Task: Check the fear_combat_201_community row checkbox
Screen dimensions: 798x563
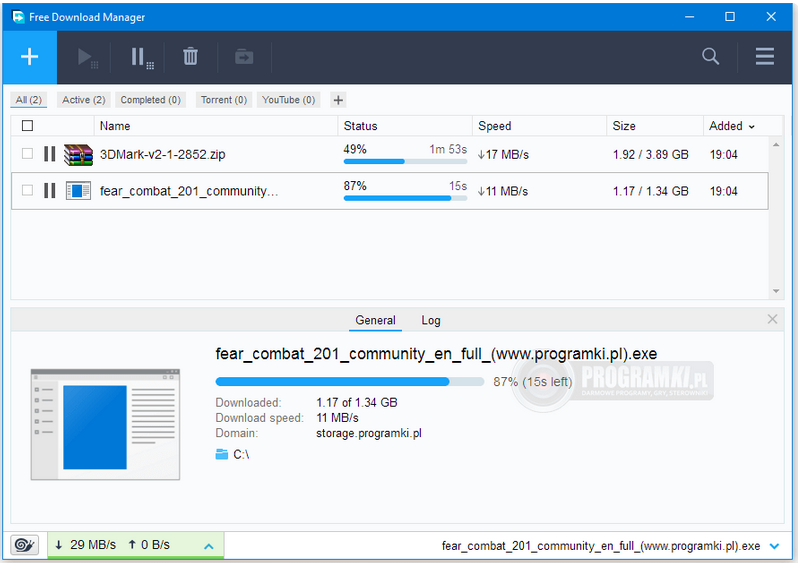Action: point(27,190)
